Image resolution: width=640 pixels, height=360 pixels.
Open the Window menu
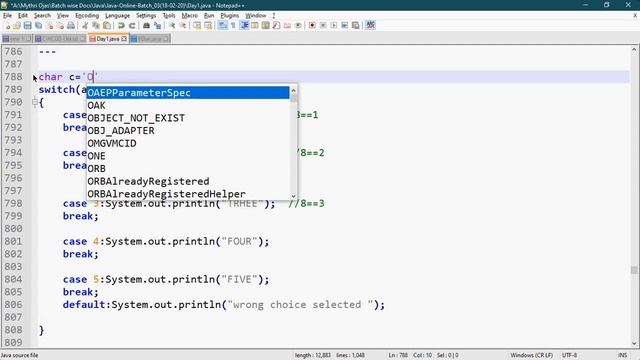click(x=256, y=16)
